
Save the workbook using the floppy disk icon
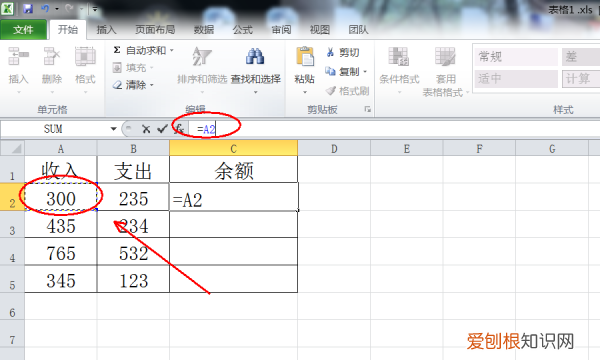tap(28, 8)
